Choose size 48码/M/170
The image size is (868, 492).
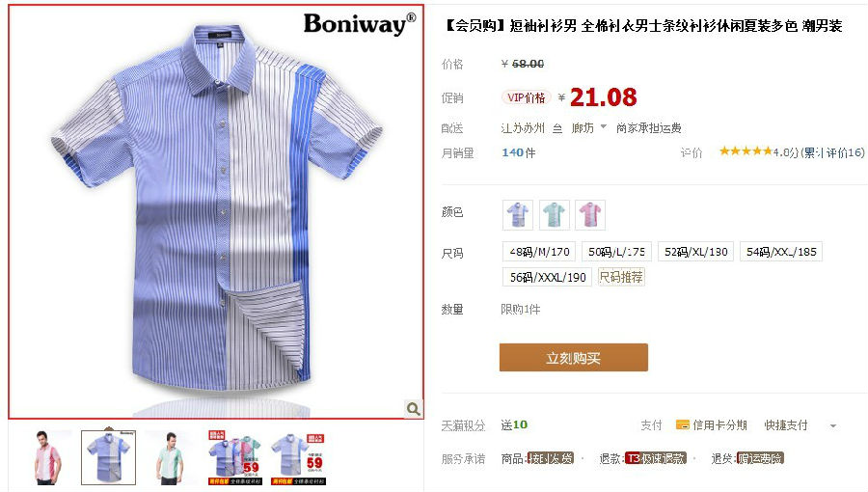click(539, 251)
